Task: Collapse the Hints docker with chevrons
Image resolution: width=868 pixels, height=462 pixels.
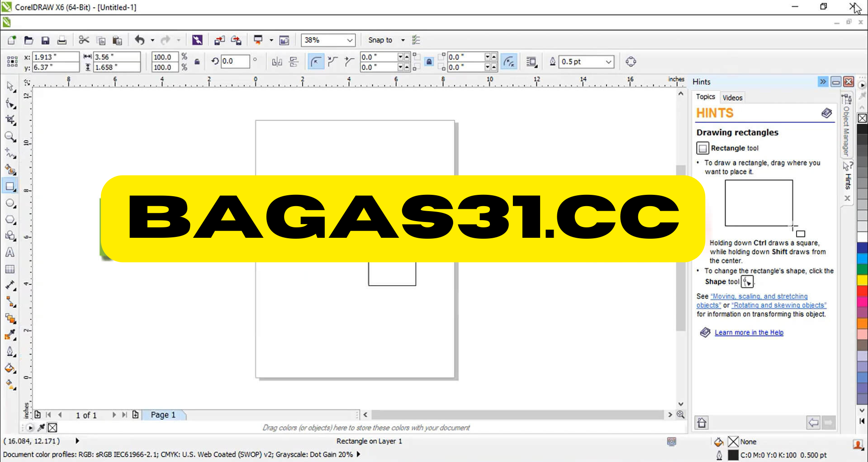Action: click(823, 82)
